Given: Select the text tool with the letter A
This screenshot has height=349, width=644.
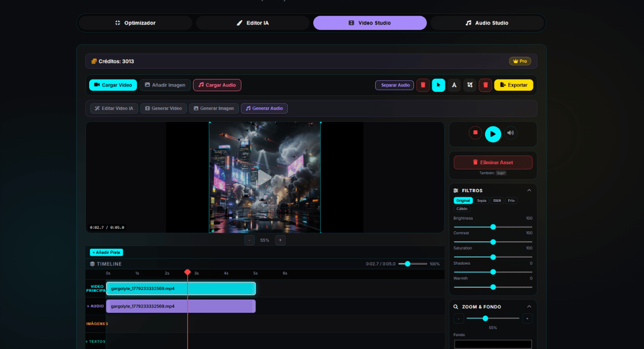Looking at the screenshot, I should [x=454, y=85].
